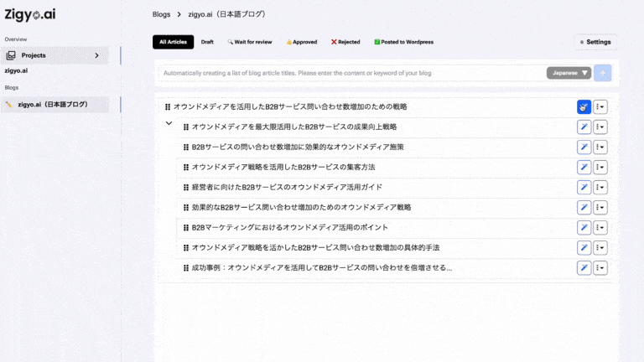Open the Settings button
Viewport: 644px width, 362px height.
[595, 42]
